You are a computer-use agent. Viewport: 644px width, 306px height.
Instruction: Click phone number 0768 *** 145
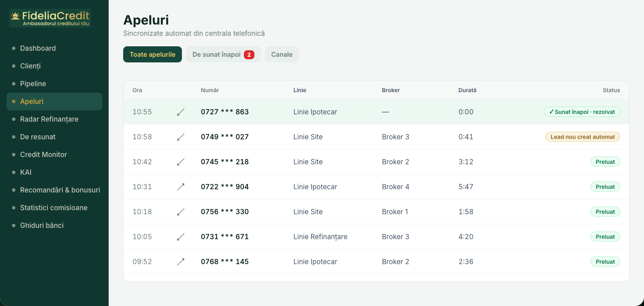[x=225, y=262]
